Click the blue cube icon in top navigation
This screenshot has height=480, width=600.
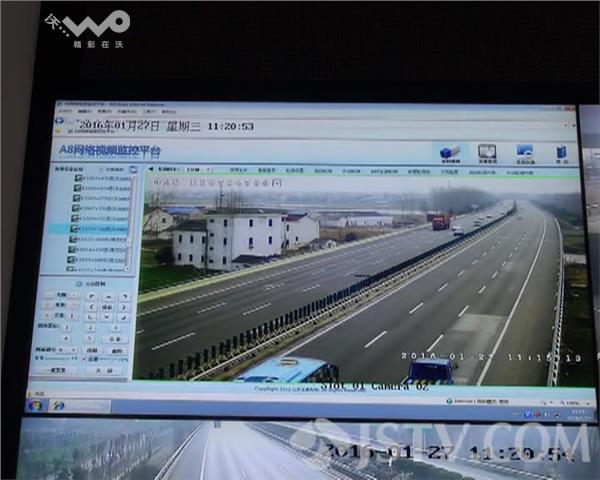pyautogui.click(x=449, y=152)
